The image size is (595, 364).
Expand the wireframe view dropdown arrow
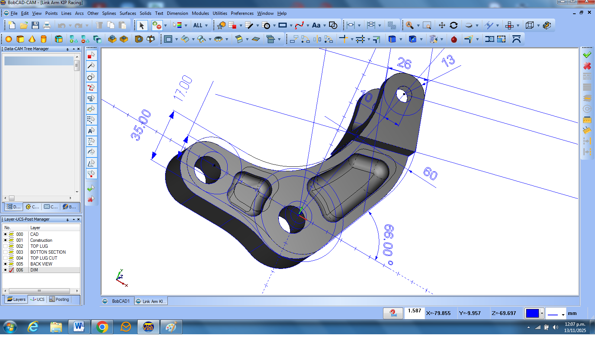click(538, 26)
